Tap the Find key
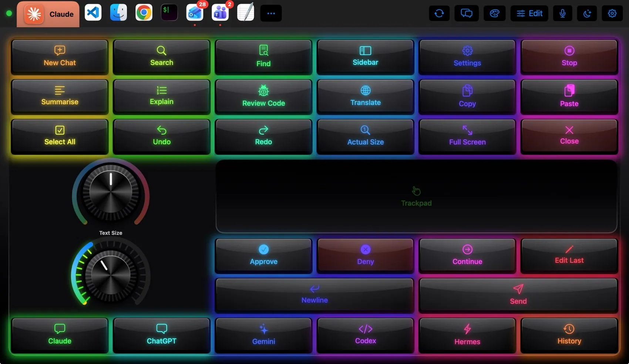629x364 pixels. click(263, 57)
